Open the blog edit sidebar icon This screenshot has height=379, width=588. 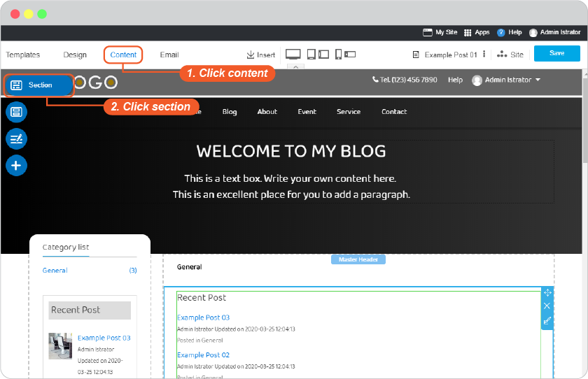(16, 139)
